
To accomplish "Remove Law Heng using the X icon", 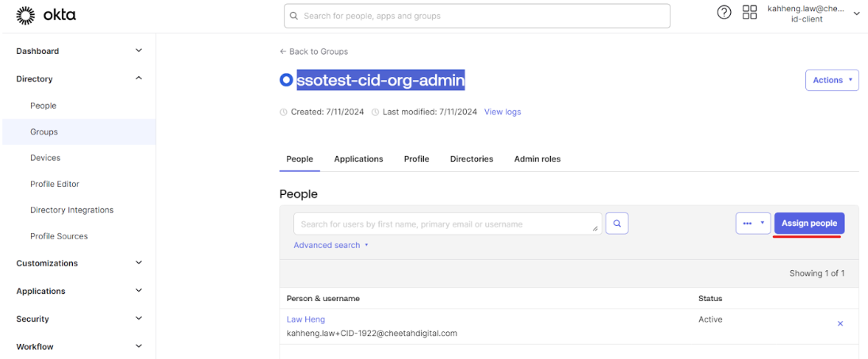I will 840,323.
